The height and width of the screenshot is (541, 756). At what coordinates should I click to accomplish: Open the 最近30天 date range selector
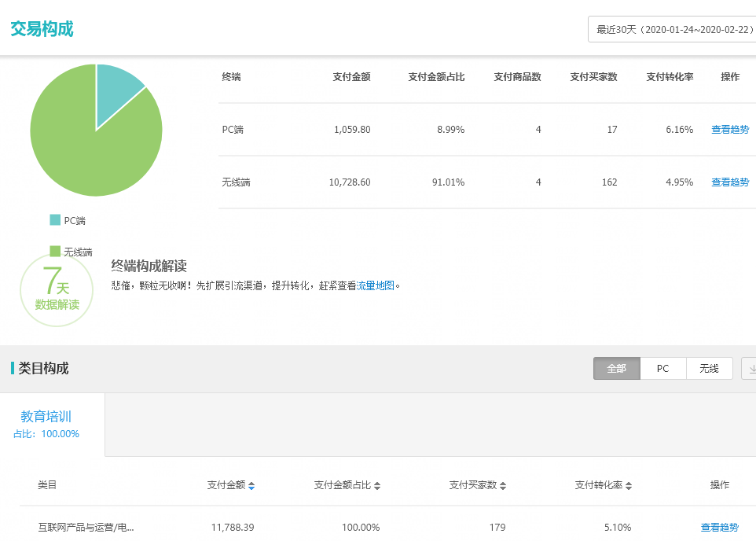click(x=672, y=28)
